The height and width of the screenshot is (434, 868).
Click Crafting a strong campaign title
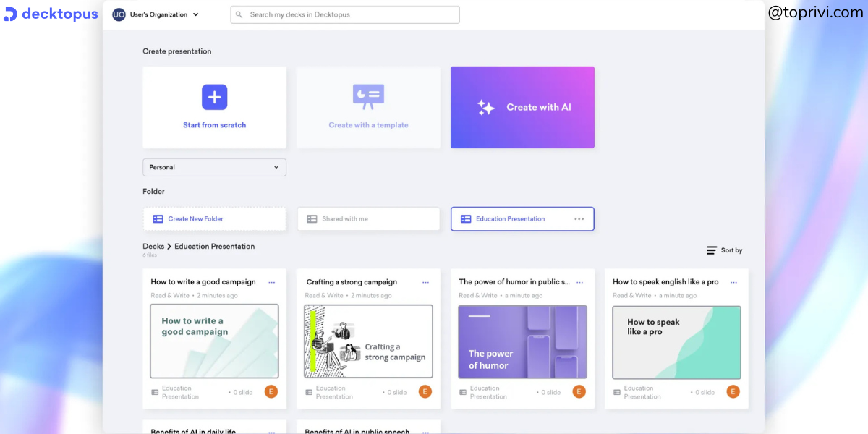[352, 282]
